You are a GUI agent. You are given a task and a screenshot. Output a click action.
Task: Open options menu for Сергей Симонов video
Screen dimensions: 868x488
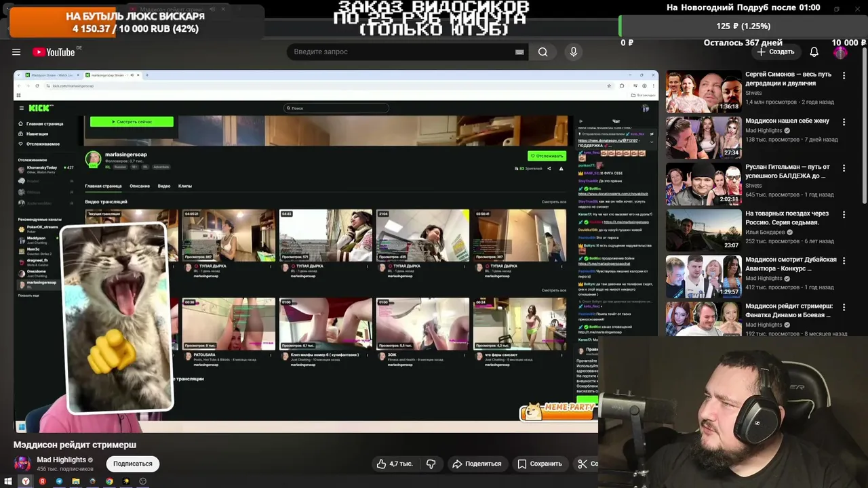(844, 75)
